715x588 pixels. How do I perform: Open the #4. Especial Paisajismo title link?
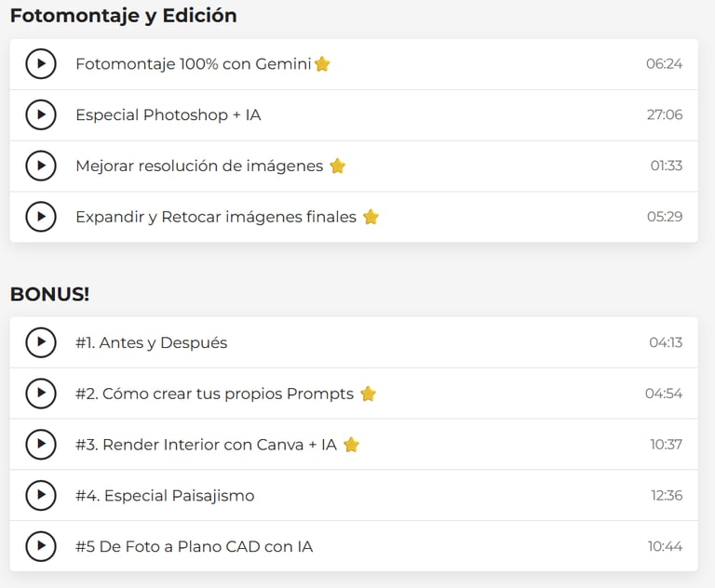[165, 496]
